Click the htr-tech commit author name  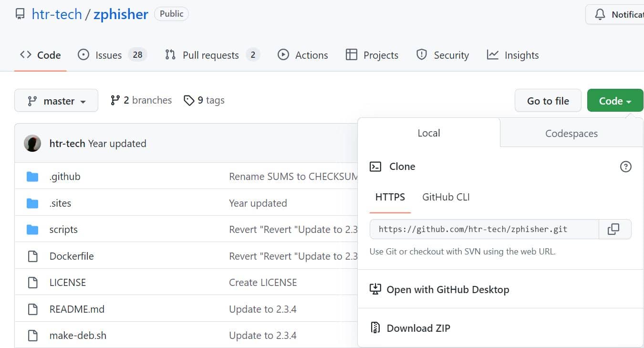click(x=67, y=143)
